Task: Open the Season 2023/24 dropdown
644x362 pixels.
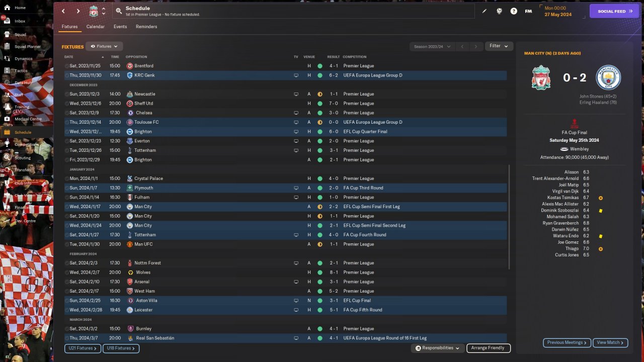Action: point(432,46)
